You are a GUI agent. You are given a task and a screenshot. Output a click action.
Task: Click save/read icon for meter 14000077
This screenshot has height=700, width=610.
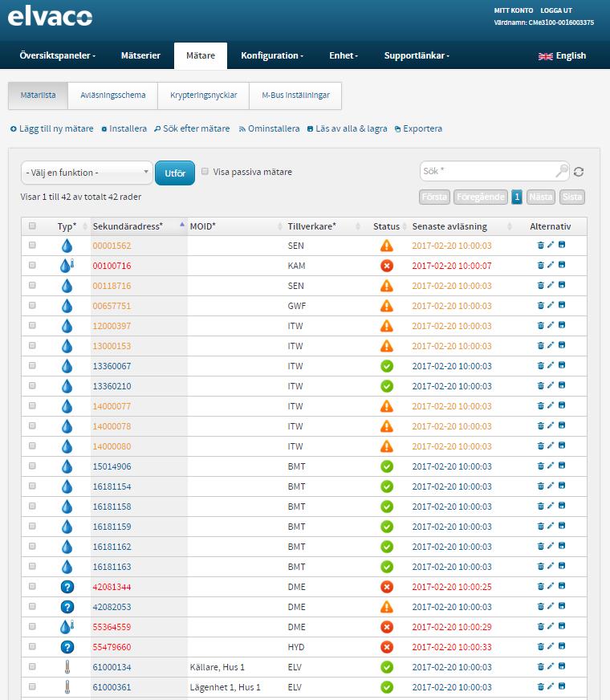(562, 405)
